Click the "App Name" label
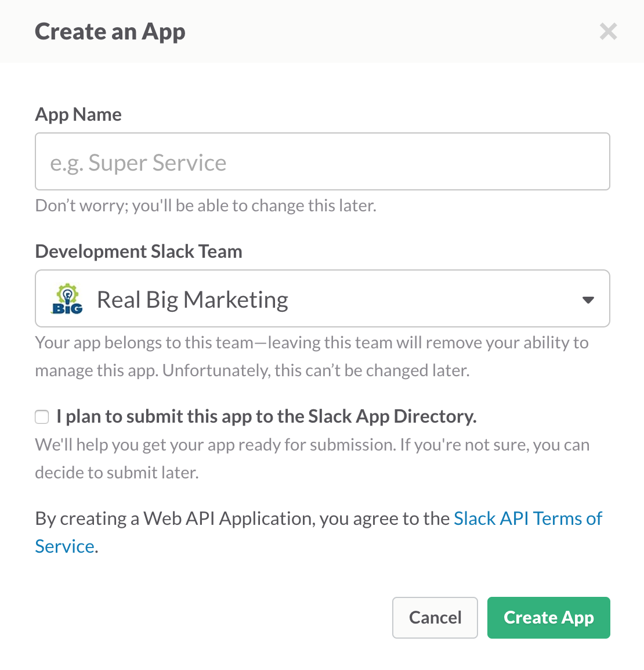Image resolution: width=644 pixels, height=670 pixels. [x=78, y=114]
